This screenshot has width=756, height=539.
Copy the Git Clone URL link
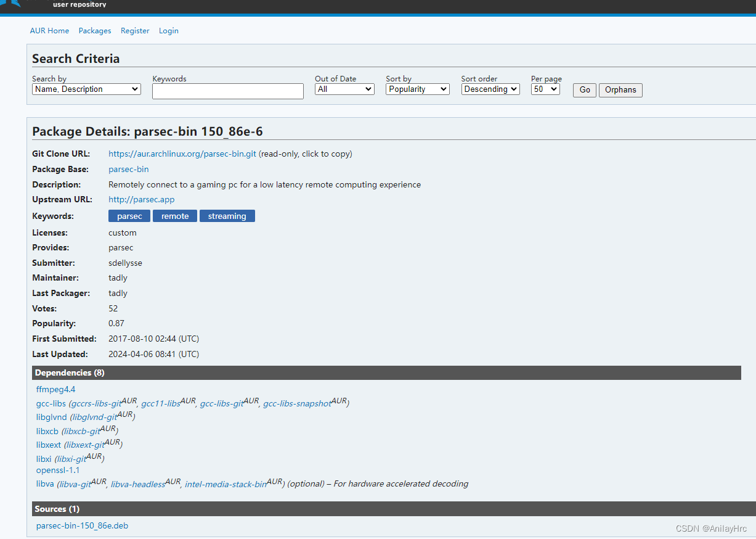182,154
